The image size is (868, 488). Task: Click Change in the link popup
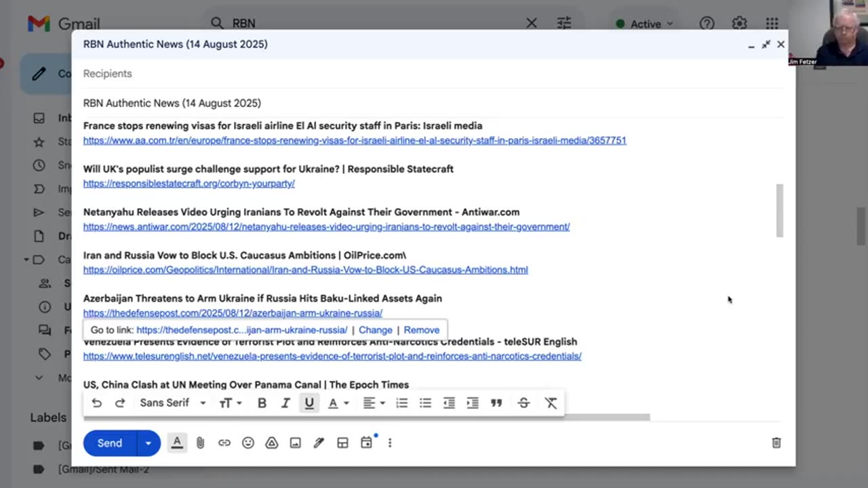coord(376,330)
